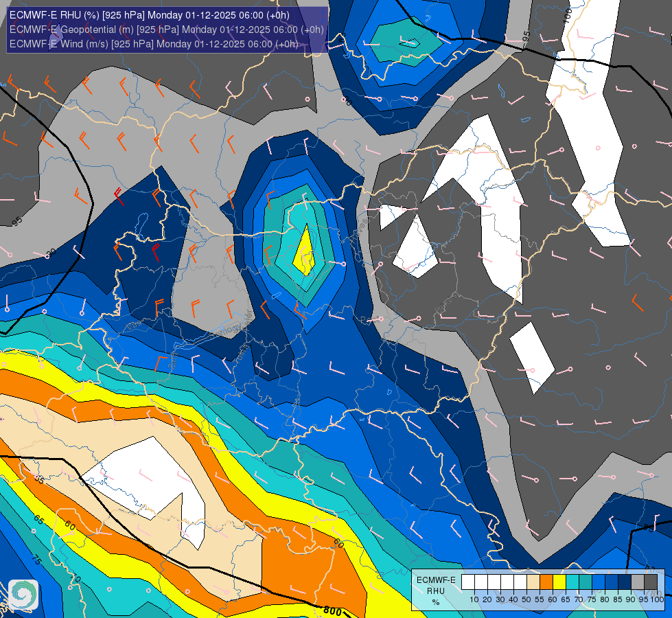Pick the navy 85–90 legend swatch
672x618 pixels.
[x=625, y=582]
